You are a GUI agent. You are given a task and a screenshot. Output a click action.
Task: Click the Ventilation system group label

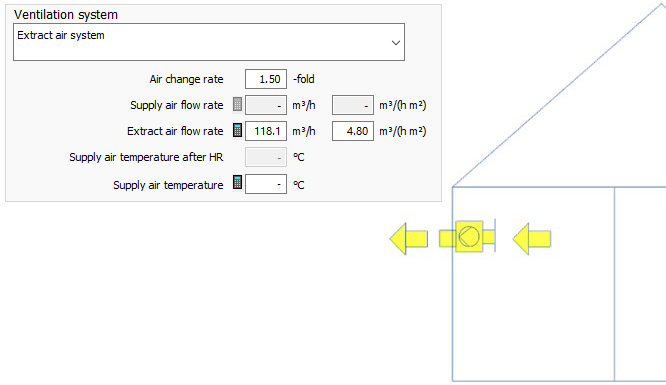66,14
